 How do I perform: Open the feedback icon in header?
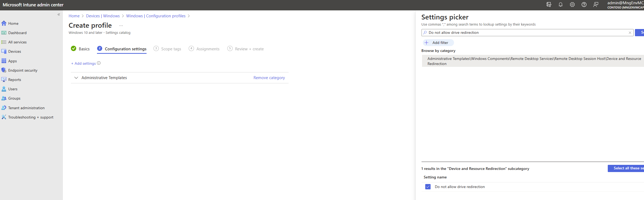tap(596, 5)
